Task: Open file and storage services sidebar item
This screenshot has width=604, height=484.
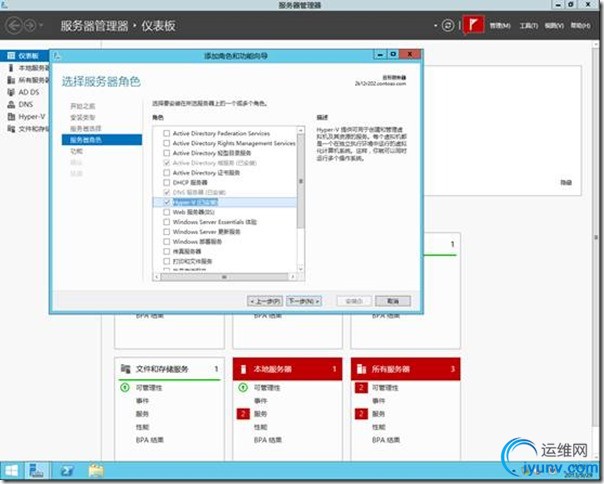Action: tap(29, 129)
